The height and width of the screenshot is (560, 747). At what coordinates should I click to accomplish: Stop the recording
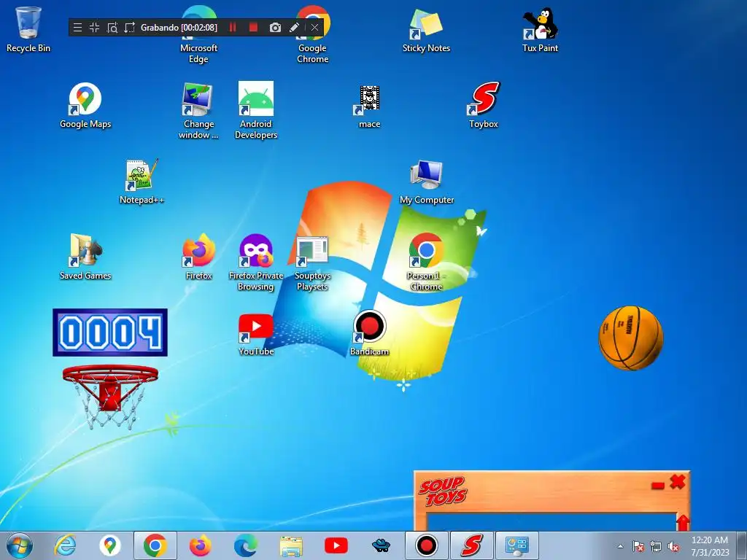253,28
